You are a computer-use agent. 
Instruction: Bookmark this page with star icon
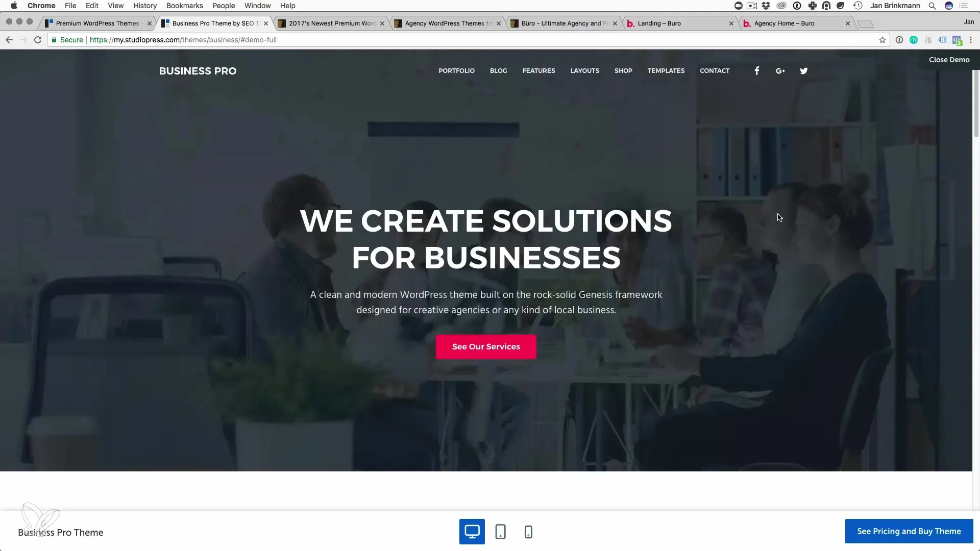point(883,40)
